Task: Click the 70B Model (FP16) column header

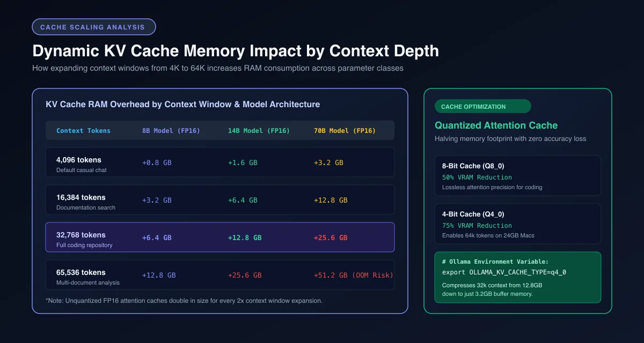Action: click(x=345, y=130)
